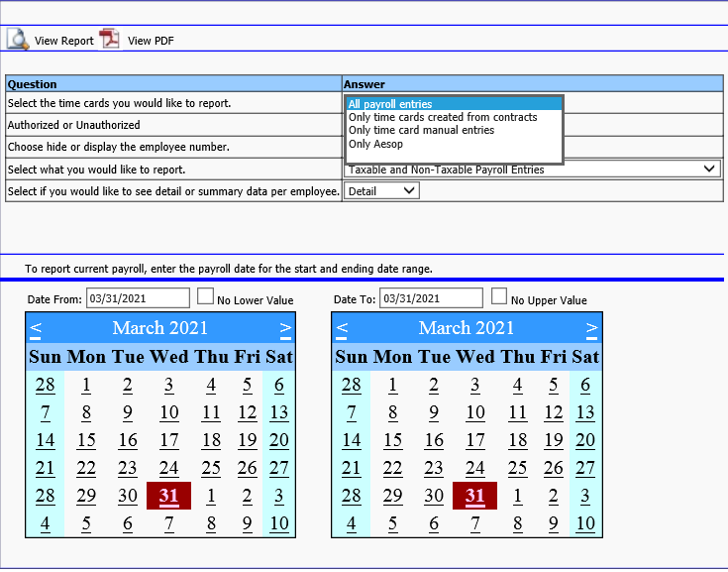This screenshot has height=572, width=728.
Task: Click the View Report link text
Action: 64,41
